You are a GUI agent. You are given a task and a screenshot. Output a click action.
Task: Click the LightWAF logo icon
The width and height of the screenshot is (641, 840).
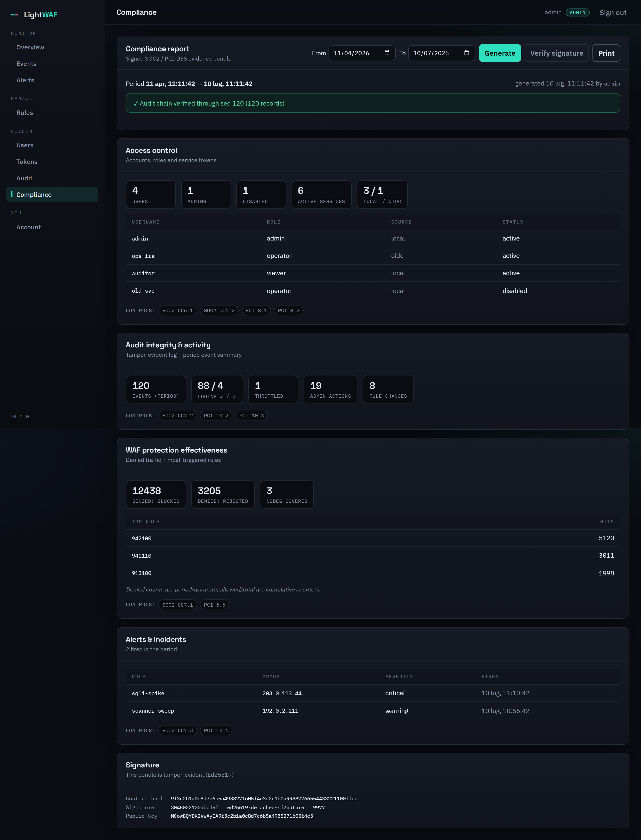(x=14, y=15)
